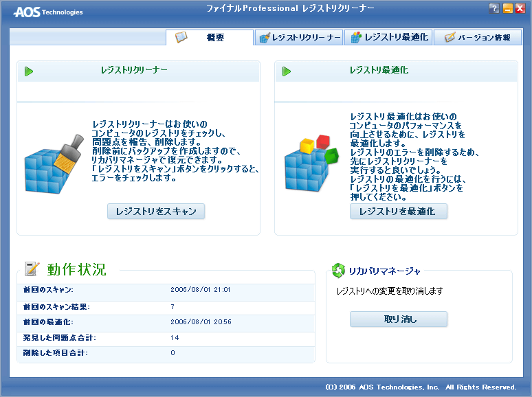This screenshot has height=397, width=532.
Task: Switch to the レジストリクリーナー tab
Action: 299,37
